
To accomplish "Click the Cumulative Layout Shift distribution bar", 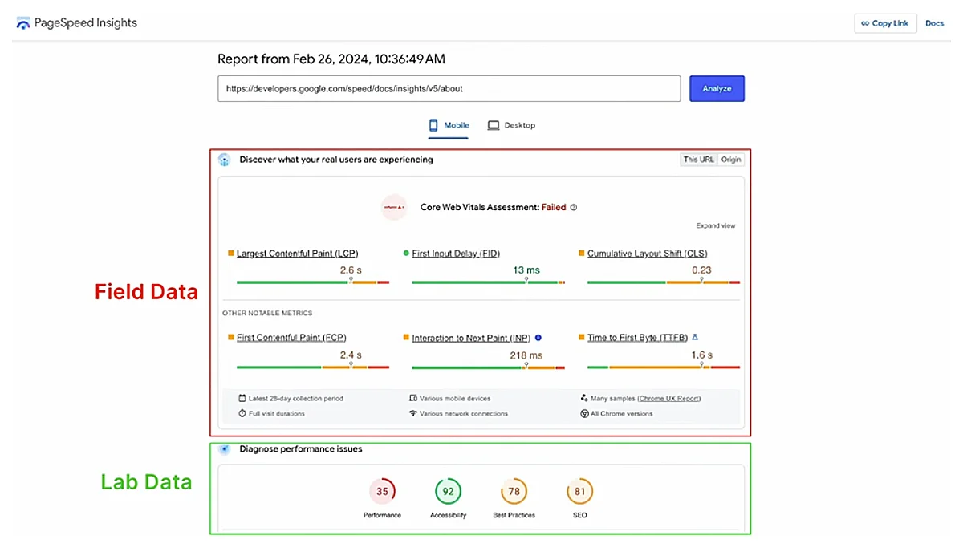I will [x=663, y=282].
